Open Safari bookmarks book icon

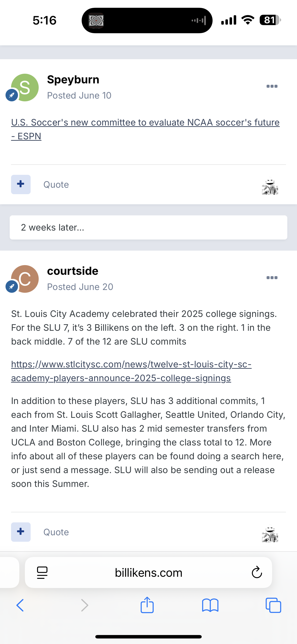(x=210, y=605)
